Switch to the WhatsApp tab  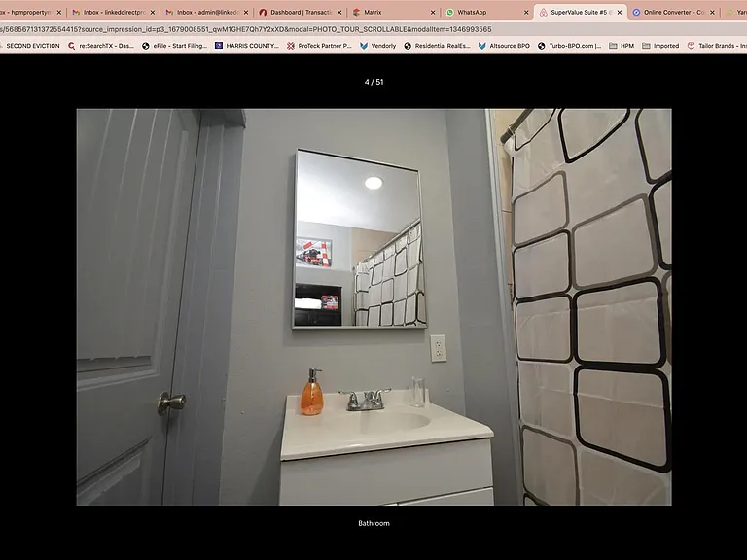pos(487,13)
